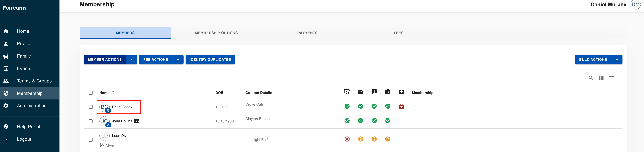Sort by the Name column header
The image size is (644, 152).
click(x=105, y=93)
